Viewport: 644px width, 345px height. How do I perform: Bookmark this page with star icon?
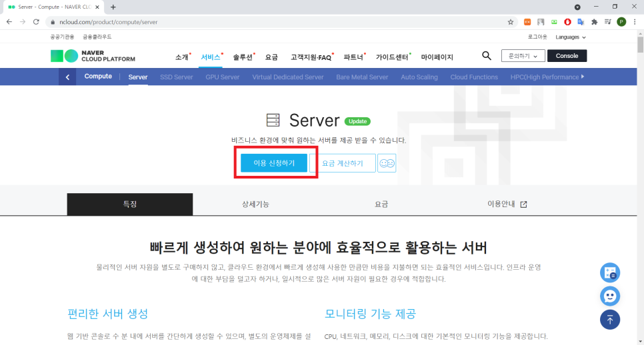[511, 22]
